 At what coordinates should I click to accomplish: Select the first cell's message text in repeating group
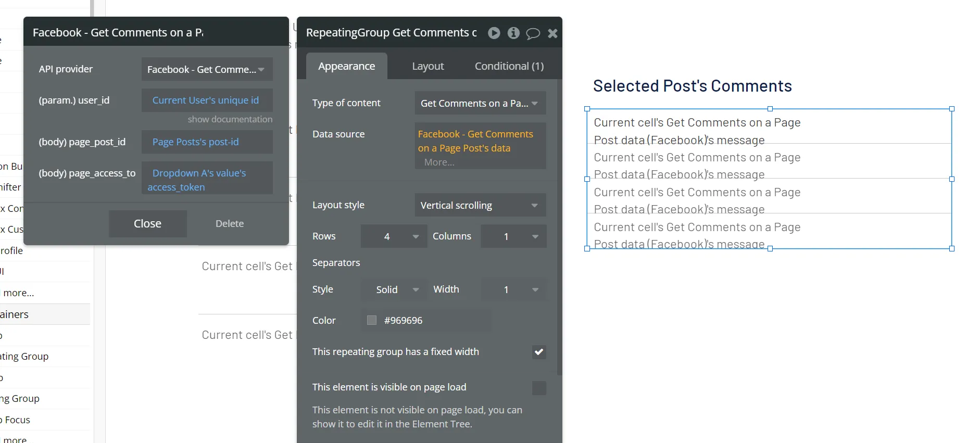(x=697, y=131)
